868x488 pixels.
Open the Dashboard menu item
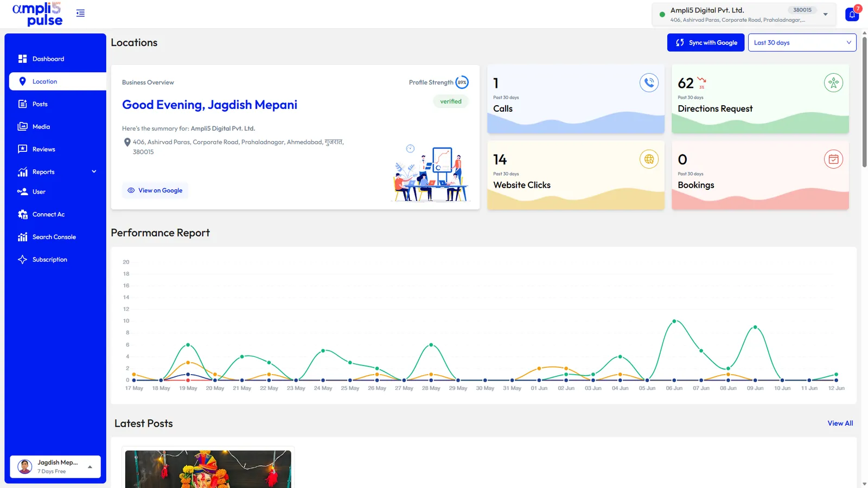(58, 59)
